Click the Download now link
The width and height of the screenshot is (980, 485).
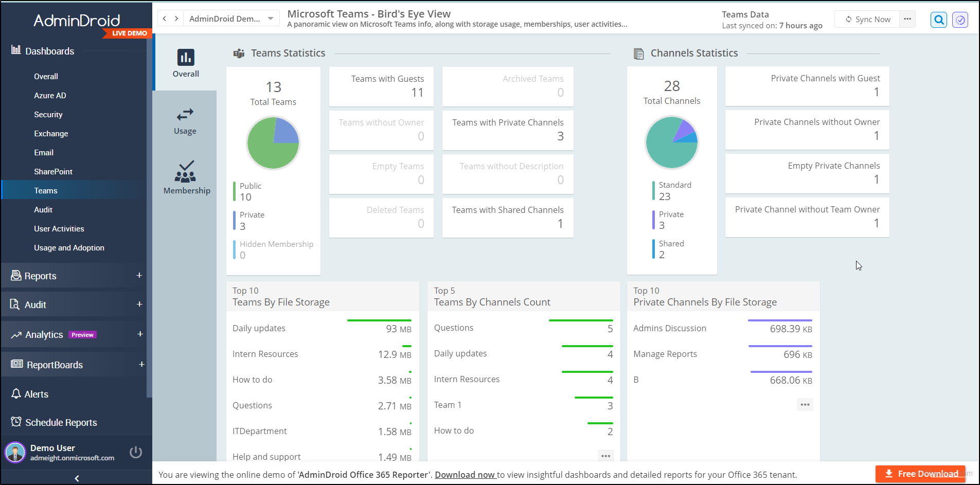[x=465, y=474]
